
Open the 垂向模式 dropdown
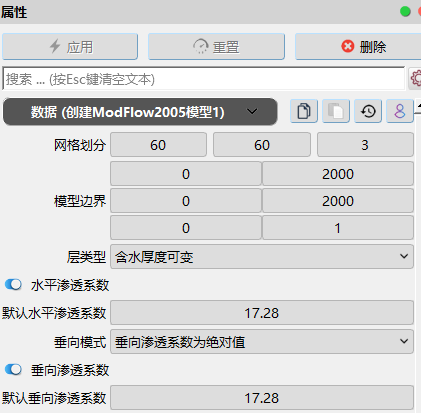[x=262, y=342]
